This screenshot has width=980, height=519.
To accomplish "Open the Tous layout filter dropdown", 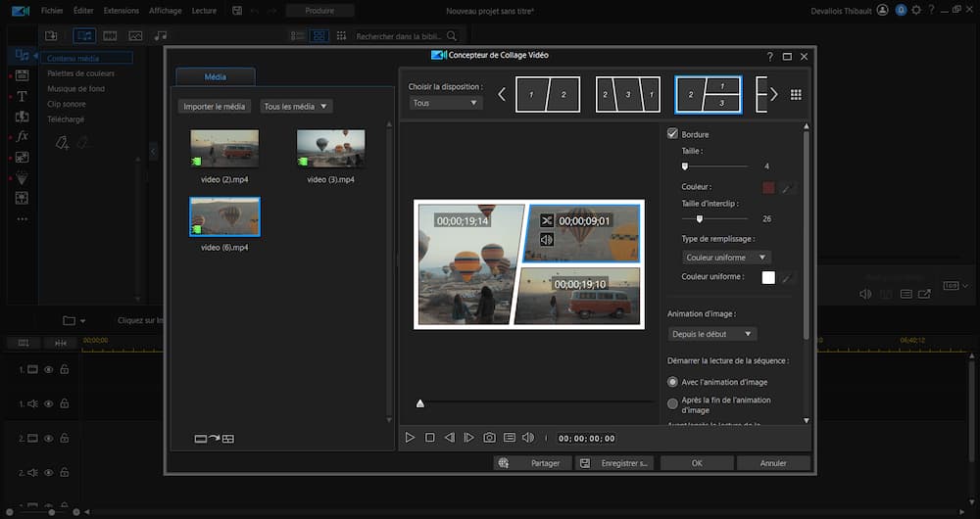I will coord(446,103).
